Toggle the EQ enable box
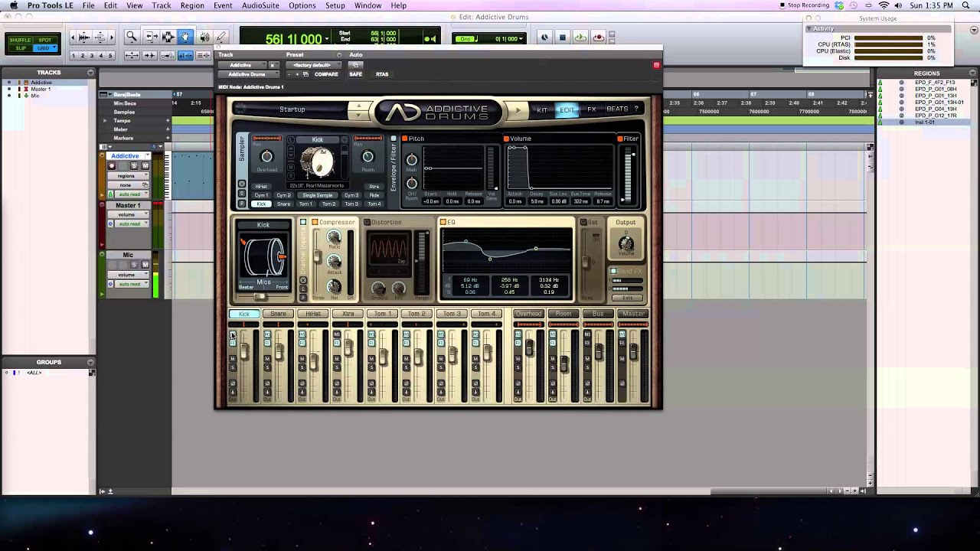This screenshot has width=980, height=551. tap(443, 223)
